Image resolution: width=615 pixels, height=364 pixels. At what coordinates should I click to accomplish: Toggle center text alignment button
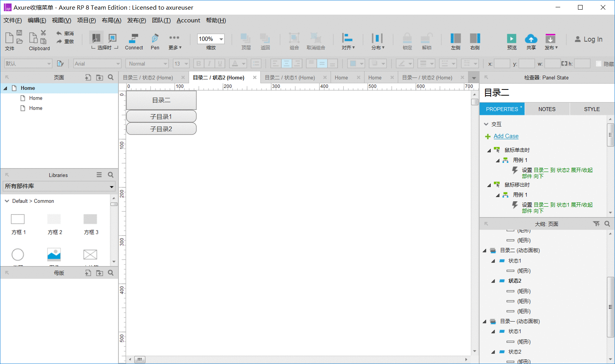(x=286, y=64)
